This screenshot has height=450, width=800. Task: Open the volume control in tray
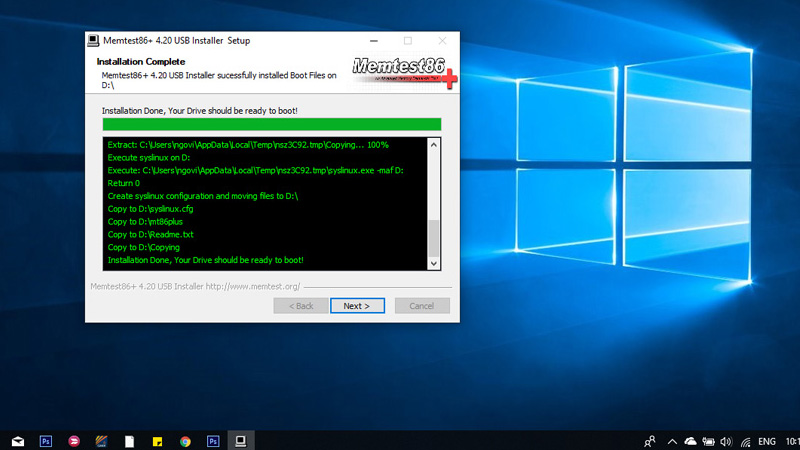(726, 441)
